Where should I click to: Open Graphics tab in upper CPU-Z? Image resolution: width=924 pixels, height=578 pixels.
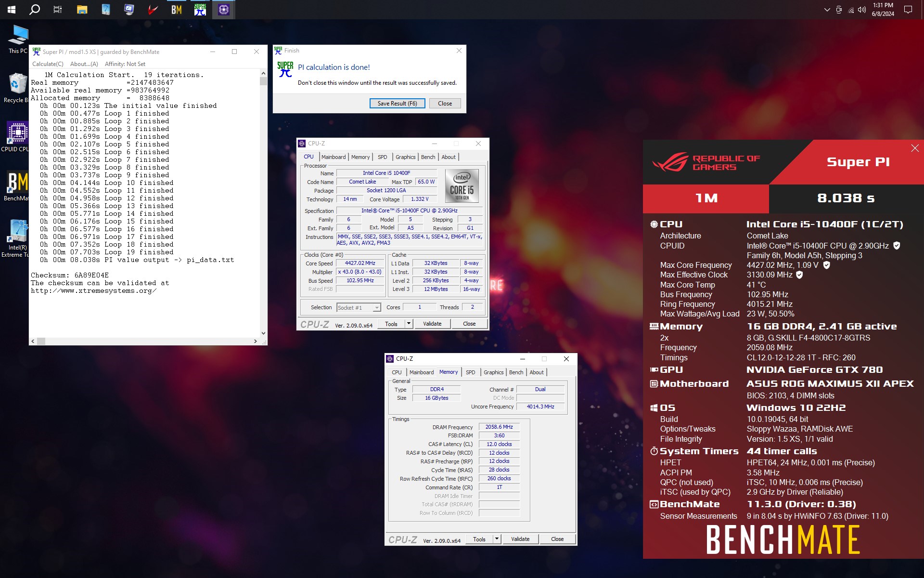(405, 157)
